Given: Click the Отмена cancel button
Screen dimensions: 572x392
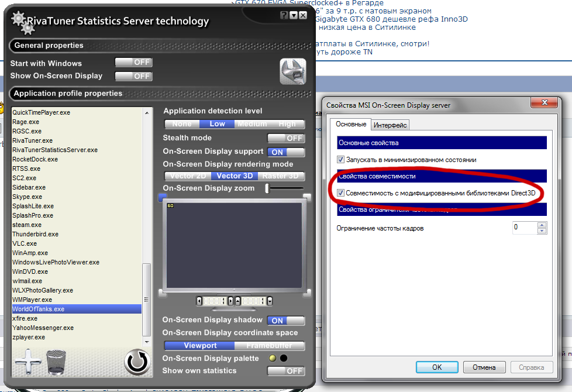Looking at the screenshot, I should (x=484, y=367).
